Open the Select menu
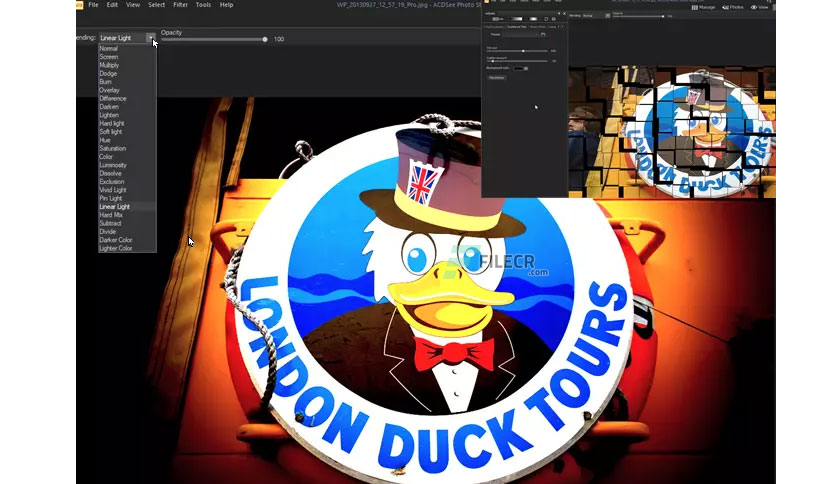Screen dimensions: 836x484 pyautogui.click(x=156, y=5)
